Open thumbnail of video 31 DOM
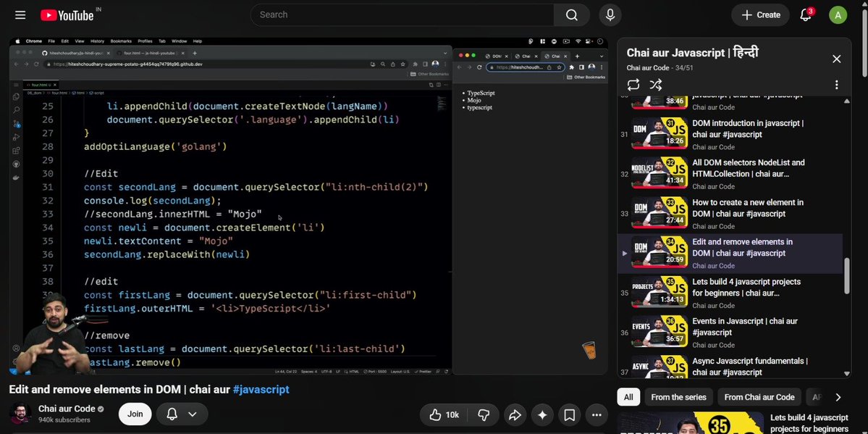The height and width of the screenshot is (434, 868). point(660,134)
